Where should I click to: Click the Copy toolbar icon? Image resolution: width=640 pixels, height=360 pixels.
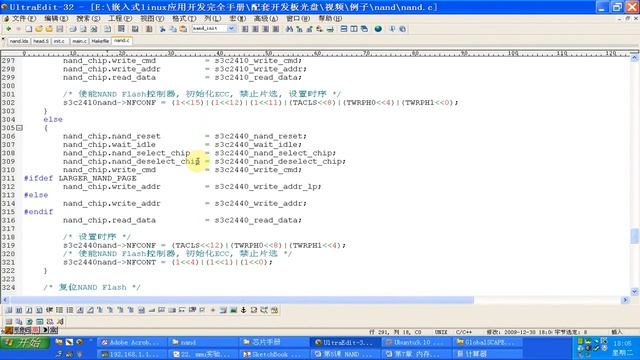point(173,29)
